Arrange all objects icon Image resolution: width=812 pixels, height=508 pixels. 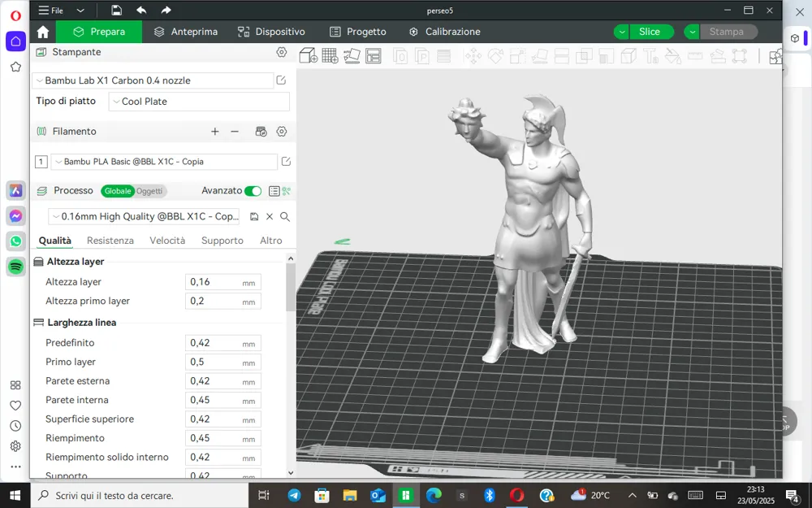[x=374, y=55]
